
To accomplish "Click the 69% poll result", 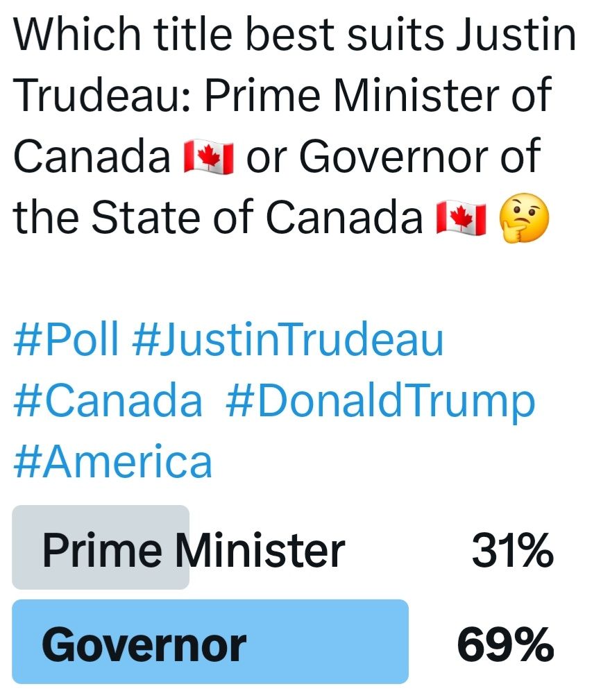I will pos(505,645).
